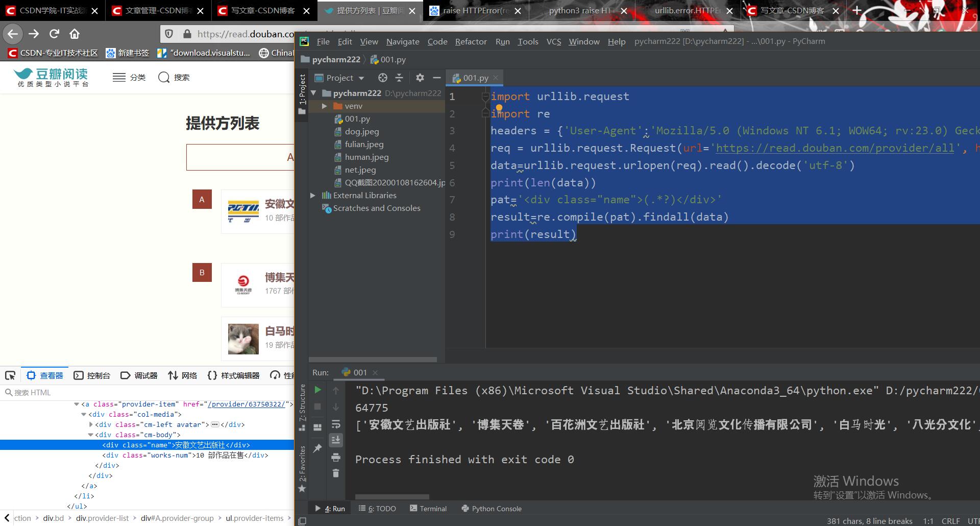
Task: Open the browser home page
Action: 75,34
